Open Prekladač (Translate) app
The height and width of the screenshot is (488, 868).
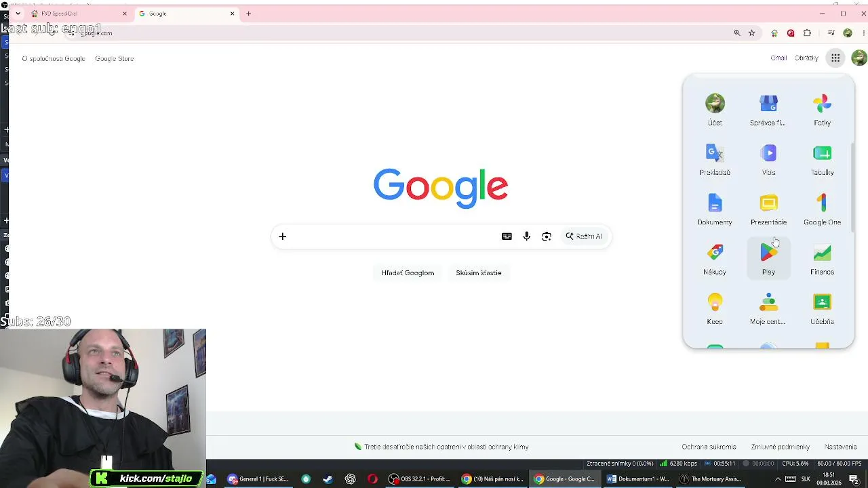[715, 159]
